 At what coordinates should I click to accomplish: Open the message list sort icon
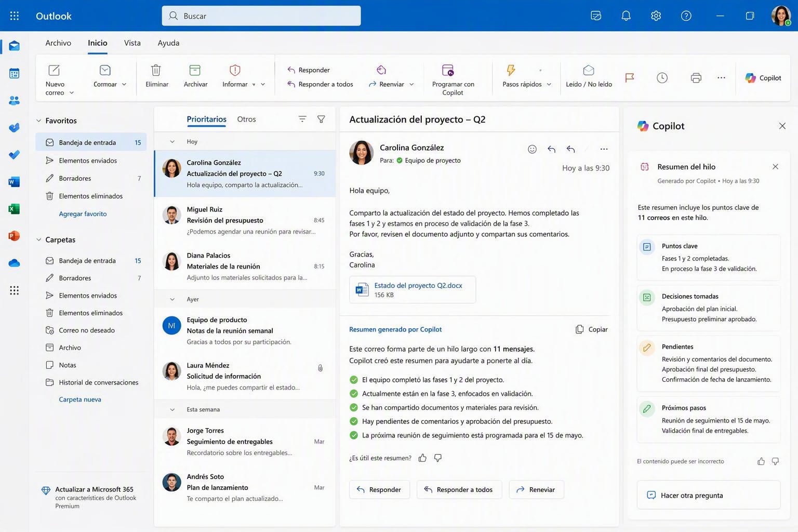click(302, 119)
